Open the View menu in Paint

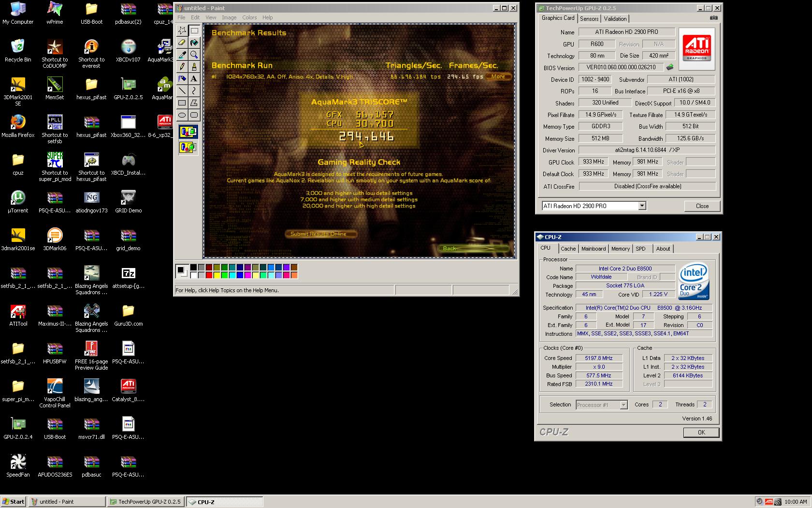(x=211, y=17)
